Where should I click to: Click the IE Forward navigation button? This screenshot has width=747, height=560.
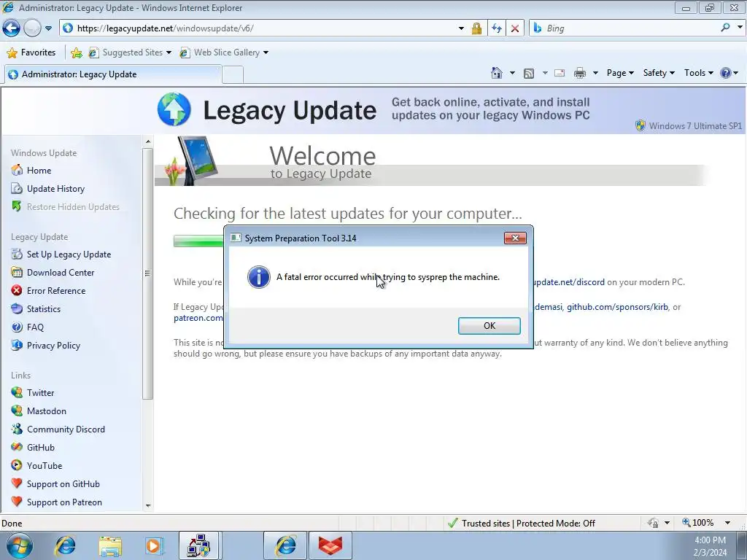pos(32,28)
